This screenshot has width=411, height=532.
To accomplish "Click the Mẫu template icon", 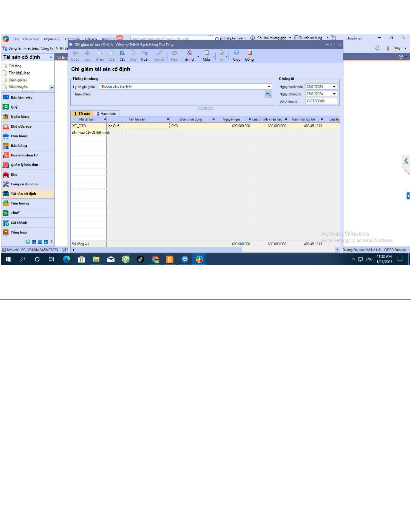I will 206,53.
